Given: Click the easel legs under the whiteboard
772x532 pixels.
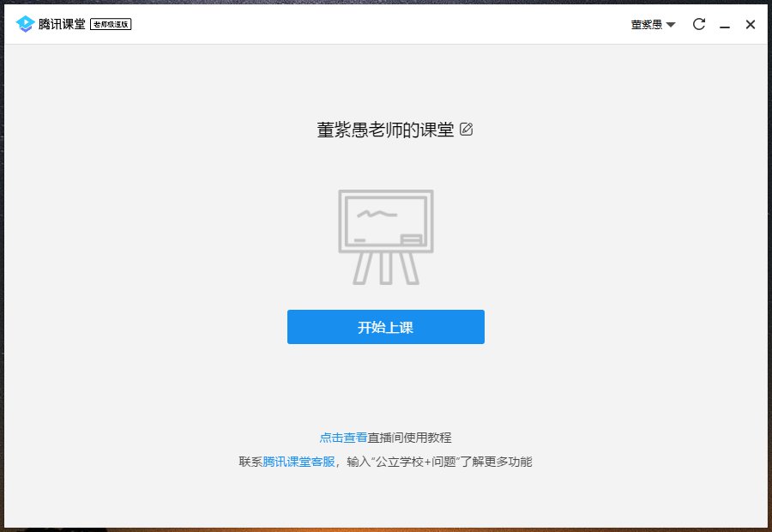Looking at the screenshot, I should point(386,268).
